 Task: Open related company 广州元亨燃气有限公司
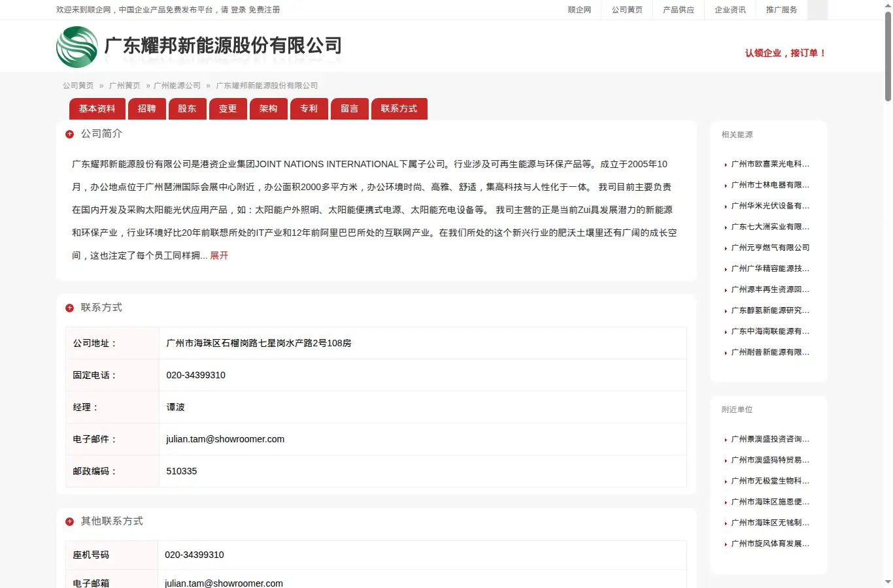[x=770, y=248]
